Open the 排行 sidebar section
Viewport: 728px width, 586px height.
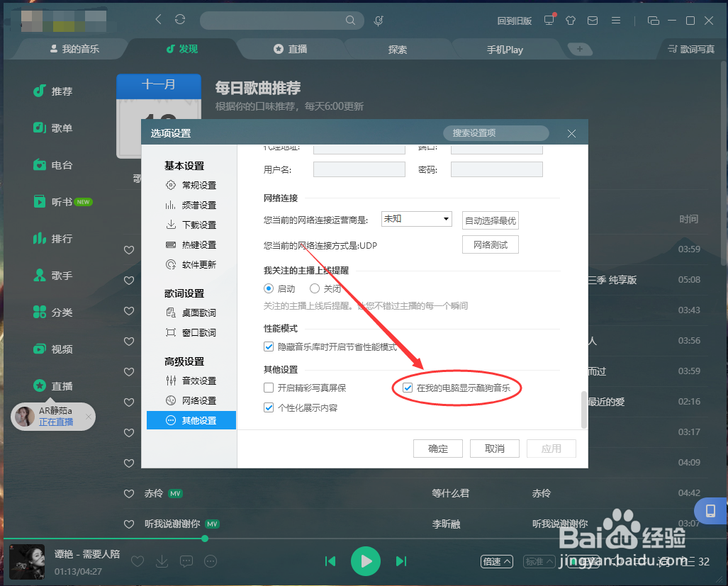[53, 239]
